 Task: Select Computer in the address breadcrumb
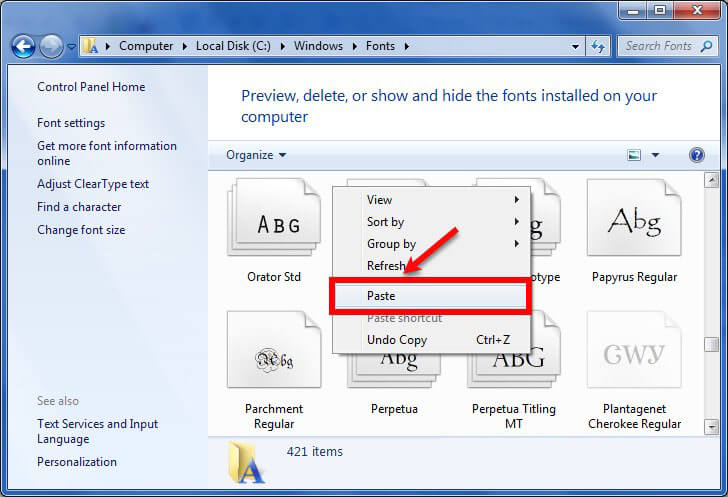click(x=146, y=46)
